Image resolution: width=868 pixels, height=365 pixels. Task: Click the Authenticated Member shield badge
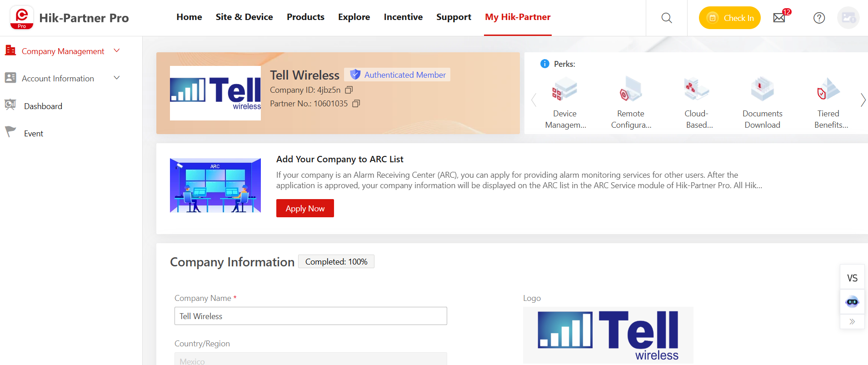pos(397,75)
